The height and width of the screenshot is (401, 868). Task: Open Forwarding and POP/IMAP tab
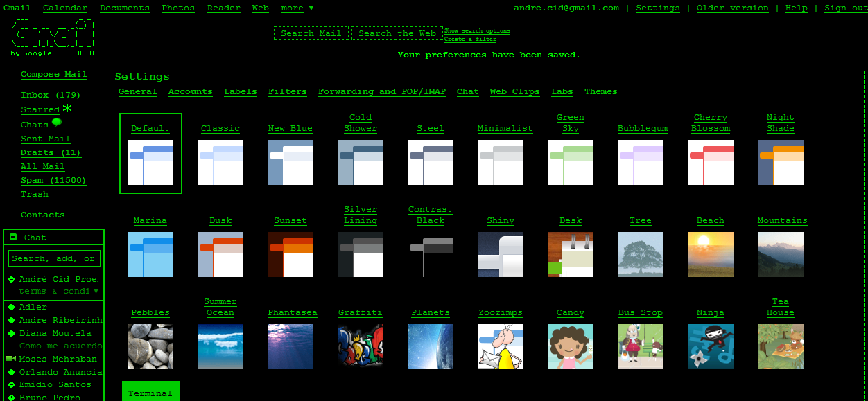coord(382,91)
